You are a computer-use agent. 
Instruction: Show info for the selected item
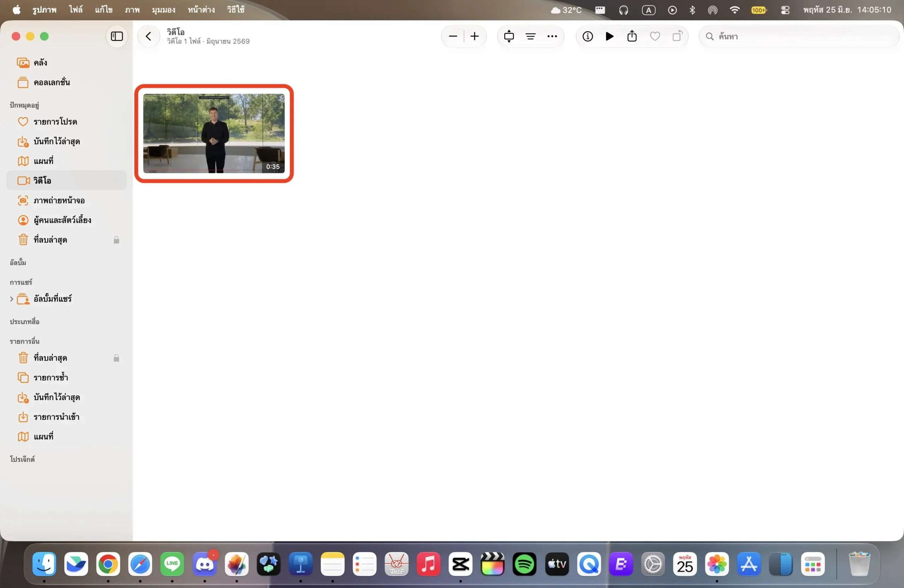(x=588, y=36)
